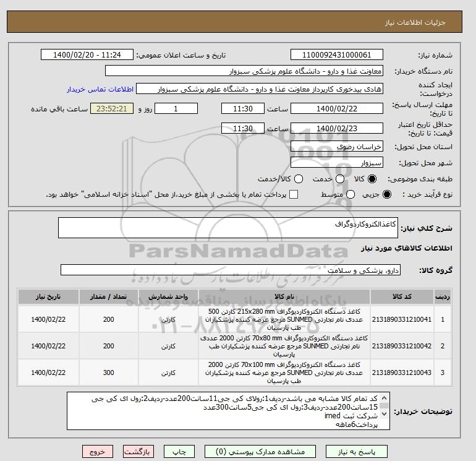
Task: Open the اطلاعات تماس خریدار link
Action: 100,89
